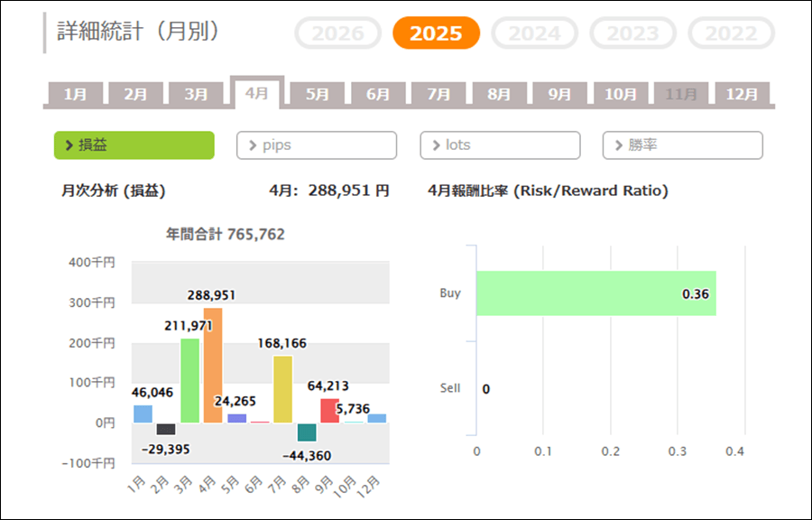Expand the pips analysis option
Screen dimensions: 812x520
[316, 145]
